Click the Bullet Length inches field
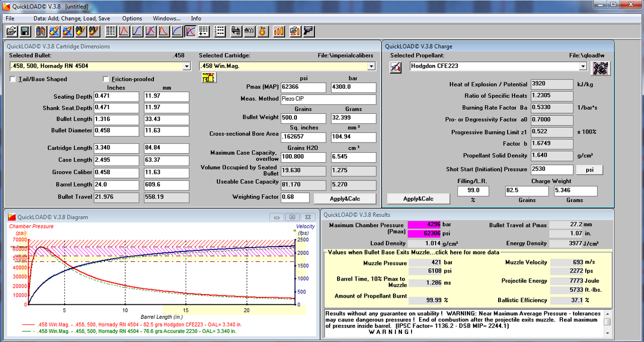This screenshot has height=342, width=644. (x=116, y=119)
